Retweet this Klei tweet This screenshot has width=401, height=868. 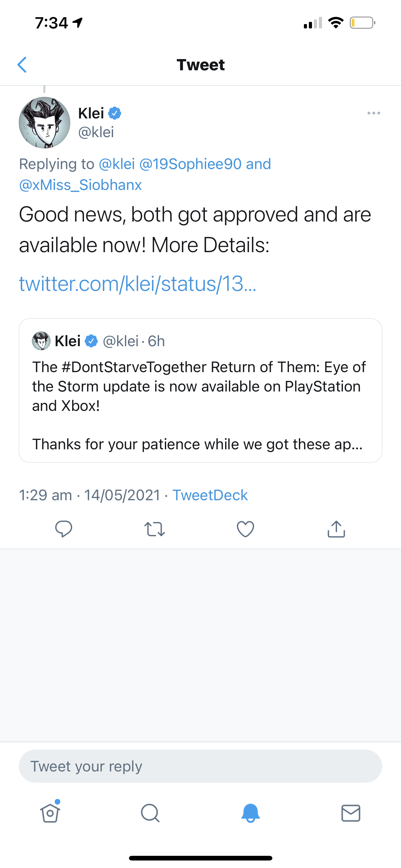[x=154, y=529]
